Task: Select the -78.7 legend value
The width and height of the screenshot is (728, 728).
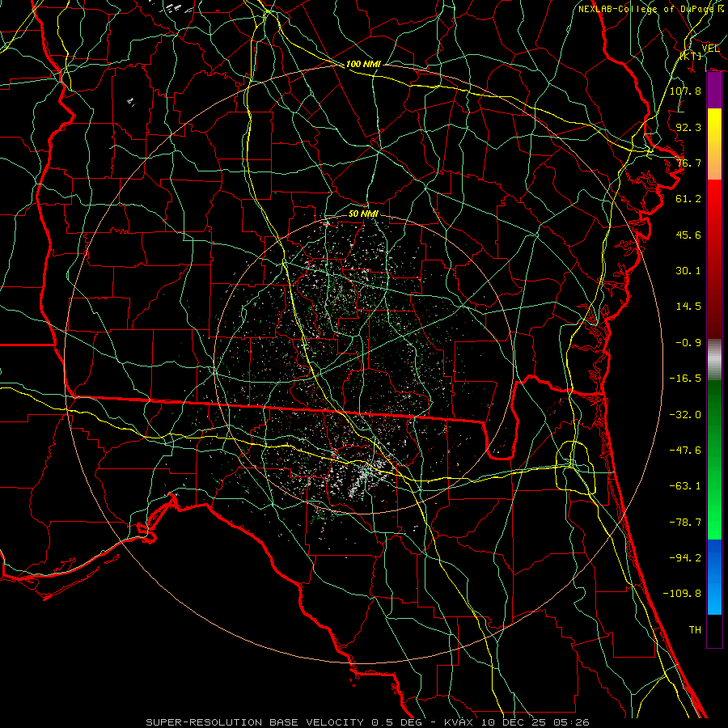Action: 685,523
